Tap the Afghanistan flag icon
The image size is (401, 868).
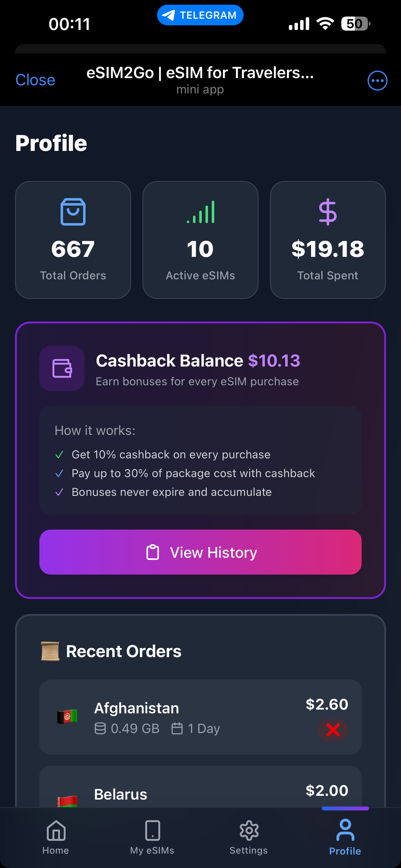point(67,716)
